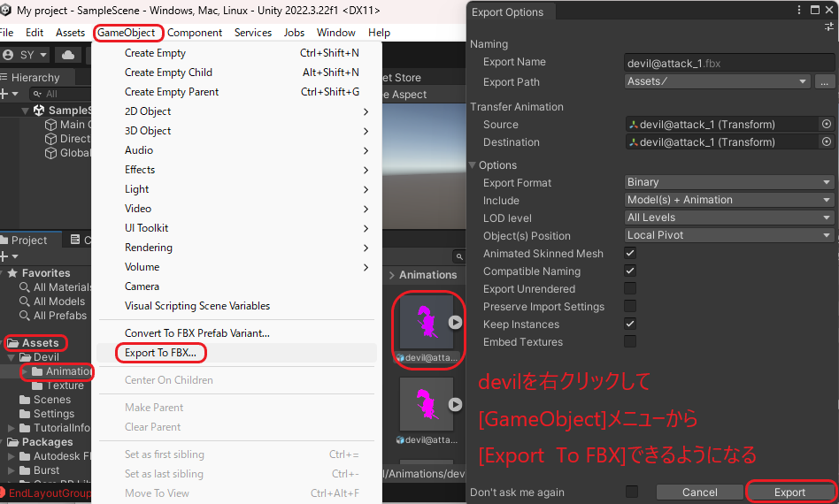Select the Assets folder in Project
The height and width of the screenshot is (504, 839).
tap(35, 342)
